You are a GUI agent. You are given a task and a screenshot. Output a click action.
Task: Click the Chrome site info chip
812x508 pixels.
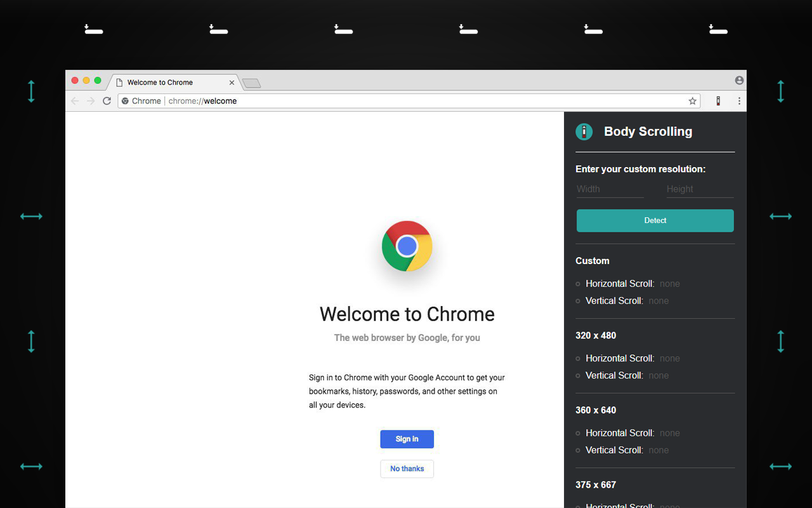(141, 101)
